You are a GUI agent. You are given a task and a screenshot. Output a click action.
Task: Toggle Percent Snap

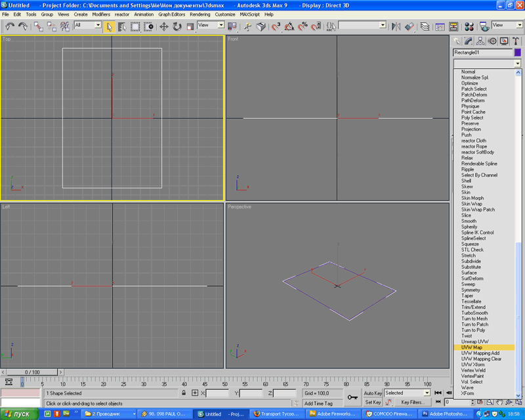pyautogui.click(x=303, y=27)
